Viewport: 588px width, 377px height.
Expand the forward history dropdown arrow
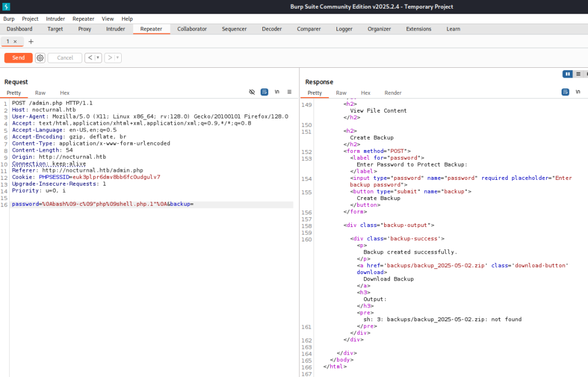(x=117, y=57)
